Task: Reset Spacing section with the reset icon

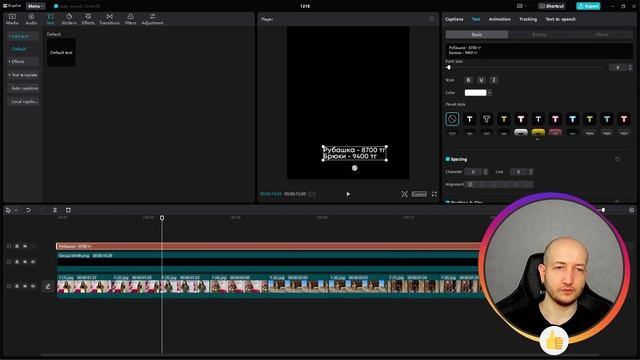Action: pyautogui.click(x=617, y=159)
